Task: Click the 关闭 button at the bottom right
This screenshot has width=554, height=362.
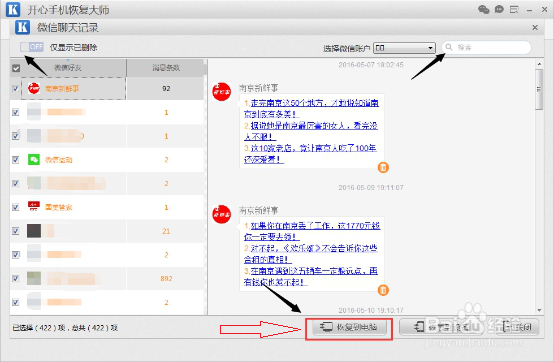Action: click(517, 327)
